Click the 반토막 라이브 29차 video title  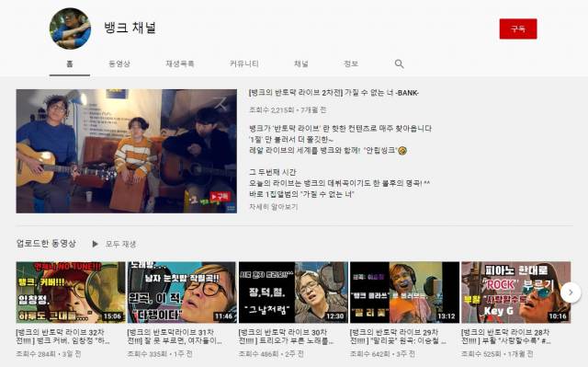point(398,337)
